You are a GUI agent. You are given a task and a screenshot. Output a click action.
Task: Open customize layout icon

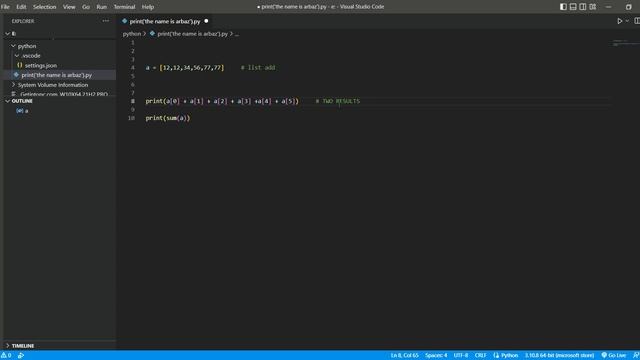pos(593,7)
